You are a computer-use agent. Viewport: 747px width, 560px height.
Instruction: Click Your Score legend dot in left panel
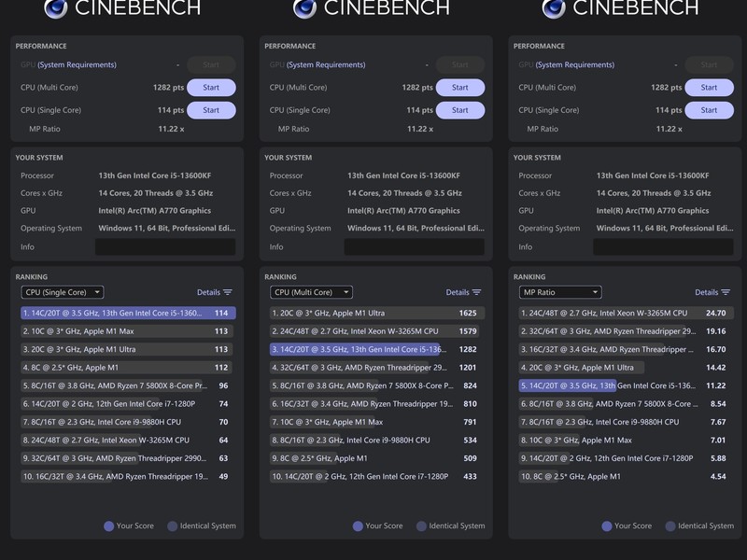point(108,526)
